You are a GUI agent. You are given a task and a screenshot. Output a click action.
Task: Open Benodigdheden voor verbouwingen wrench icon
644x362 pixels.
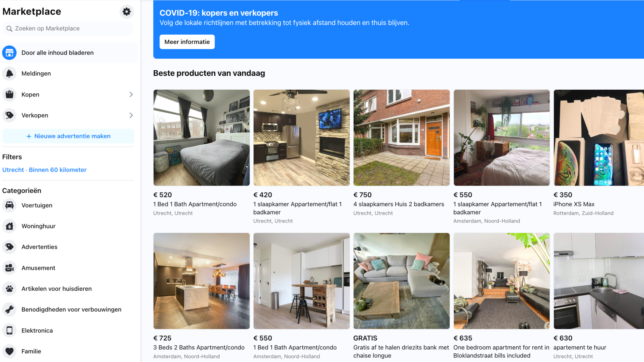coord(9,309)
